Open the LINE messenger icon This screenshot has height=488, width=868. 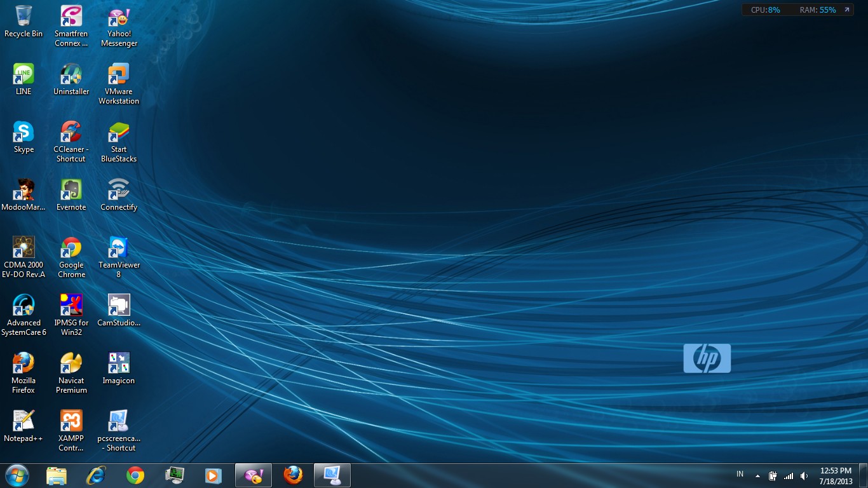[24, 74]
